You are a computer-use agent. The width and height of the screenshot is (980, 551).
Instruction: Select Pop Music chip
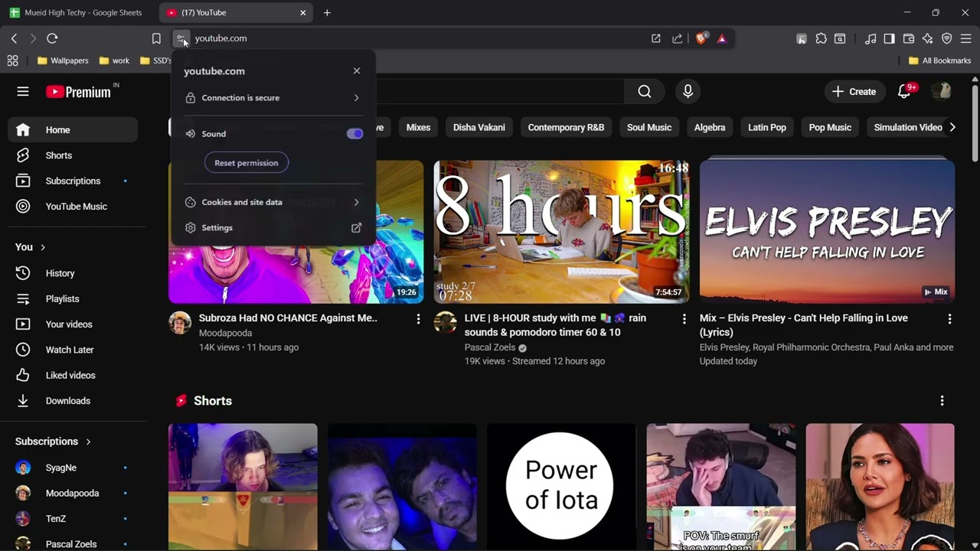830,128
